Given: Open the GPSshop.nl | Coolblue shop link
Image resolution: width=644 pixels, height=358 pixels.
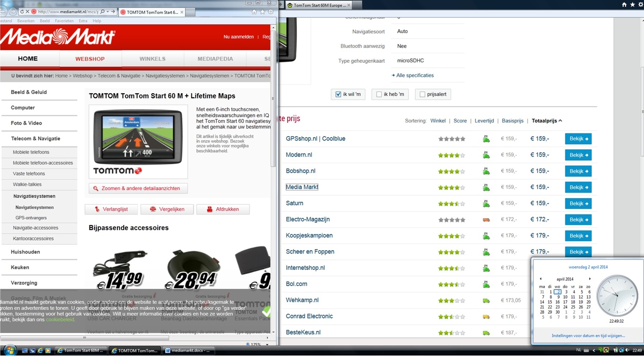Looking at the screenshot, I should 315,139.
